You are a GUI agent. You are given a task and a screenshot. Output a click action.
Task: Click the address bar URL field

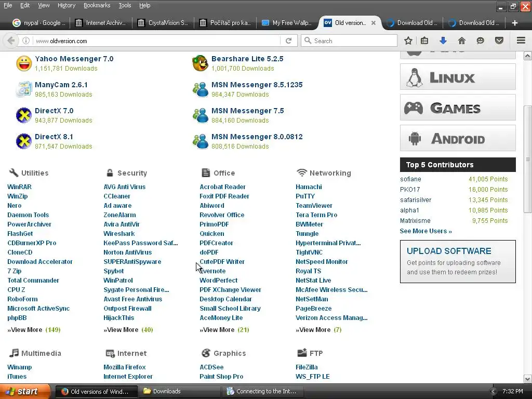[156, 41]
